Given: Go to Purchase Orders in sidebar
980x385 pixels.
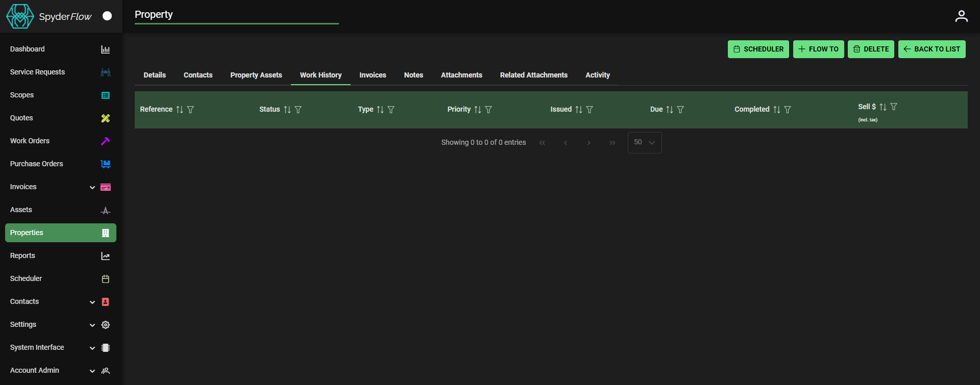Looking at the screenshot, I should point(37,164).
